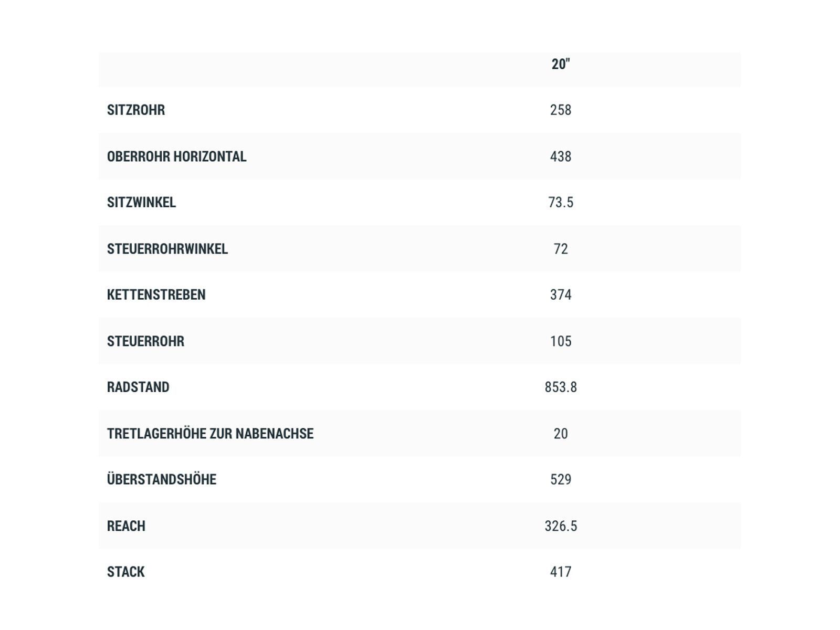Screen dimensions: 840x630
Task: Click the STACK row label
Action: click(x=126, y=572)
